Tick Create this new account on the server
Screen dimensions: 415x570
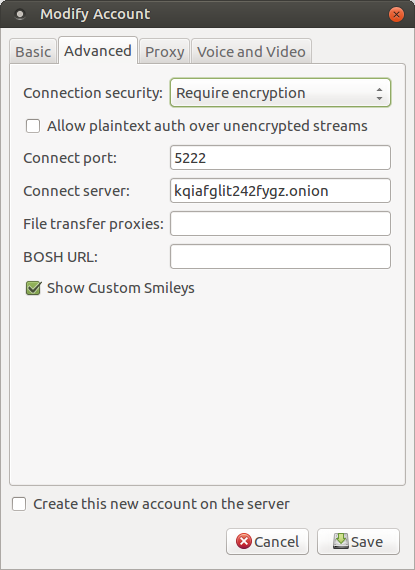pyautogui.click(x=19, y=504)
